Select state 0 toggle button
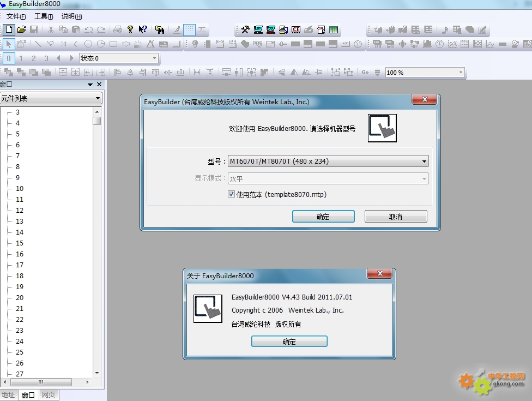Image resolution: width=532 pixels, height=401 pixels. pos(9,58)
